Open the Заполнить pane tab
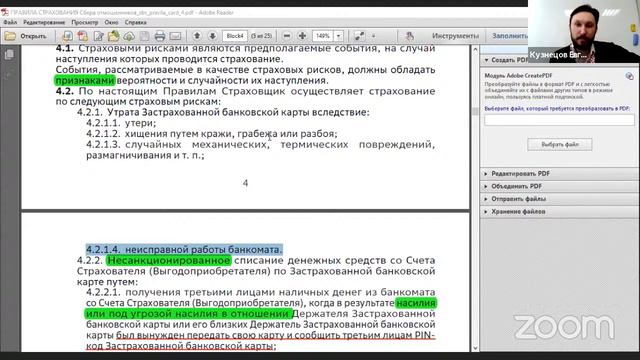The width and height of the screenshot is (640, 360). tap(509, 36)
